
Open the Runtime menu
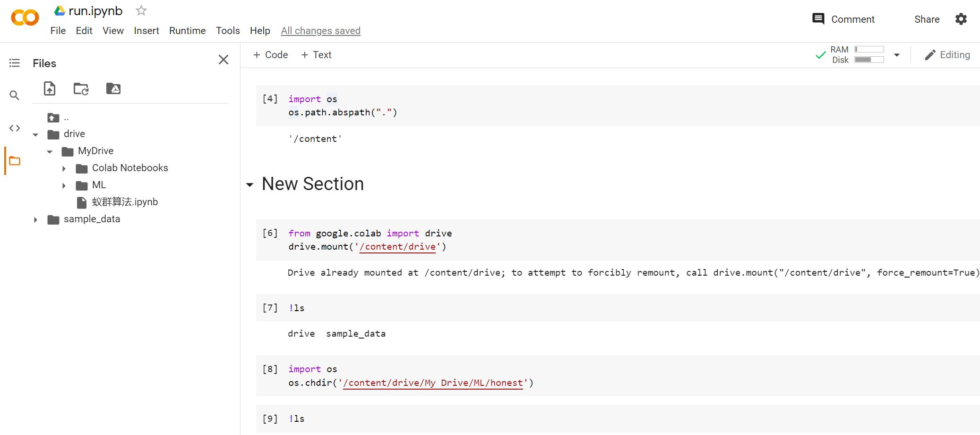click(187, 31)
